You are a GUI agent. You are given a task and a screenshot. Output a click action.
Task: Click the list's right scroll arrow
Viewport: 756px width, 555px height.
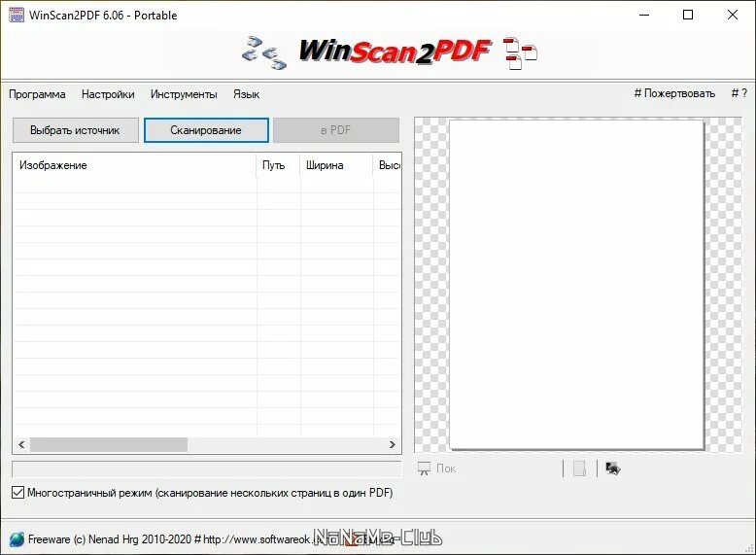[393, 444]
